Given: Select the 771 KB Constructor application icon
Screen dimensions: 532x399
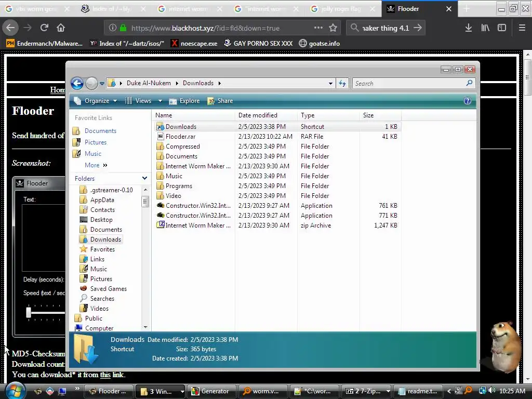Looking at the screenshot, I should (160, 216).
